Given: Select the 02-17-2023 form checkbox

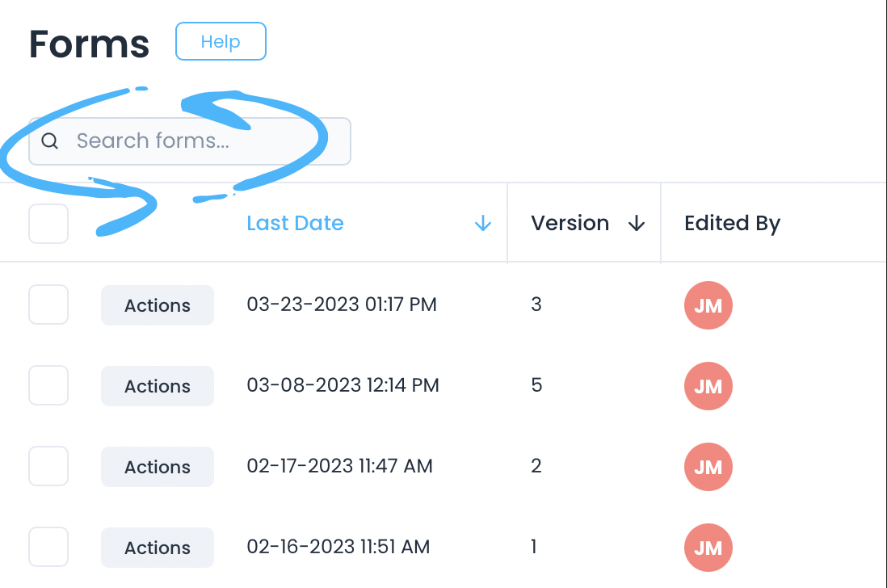Looking at the screenshot, I should (x=48, y=467).
